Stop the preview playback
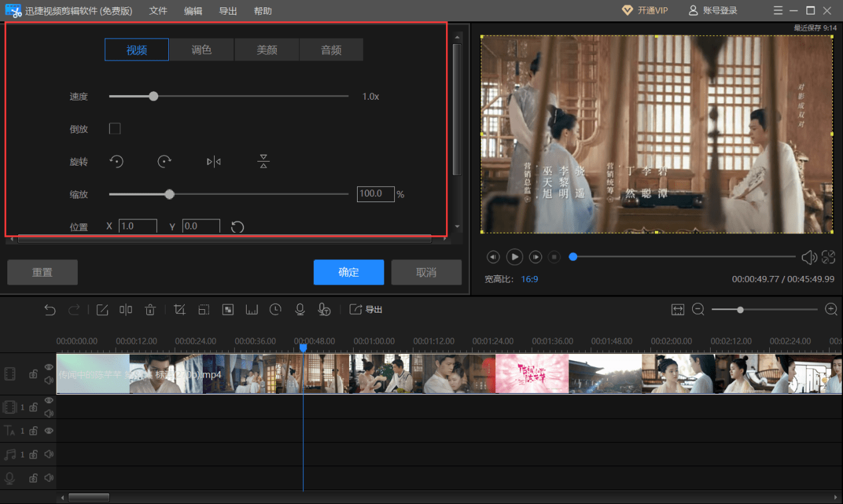 pos(555,257)
